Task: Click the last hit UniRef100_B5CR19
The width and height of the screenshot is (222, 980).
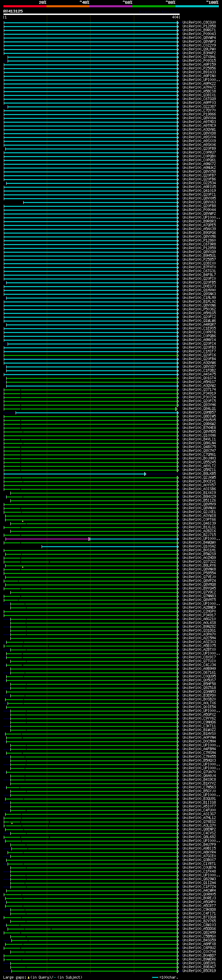Action: point(199,971)
